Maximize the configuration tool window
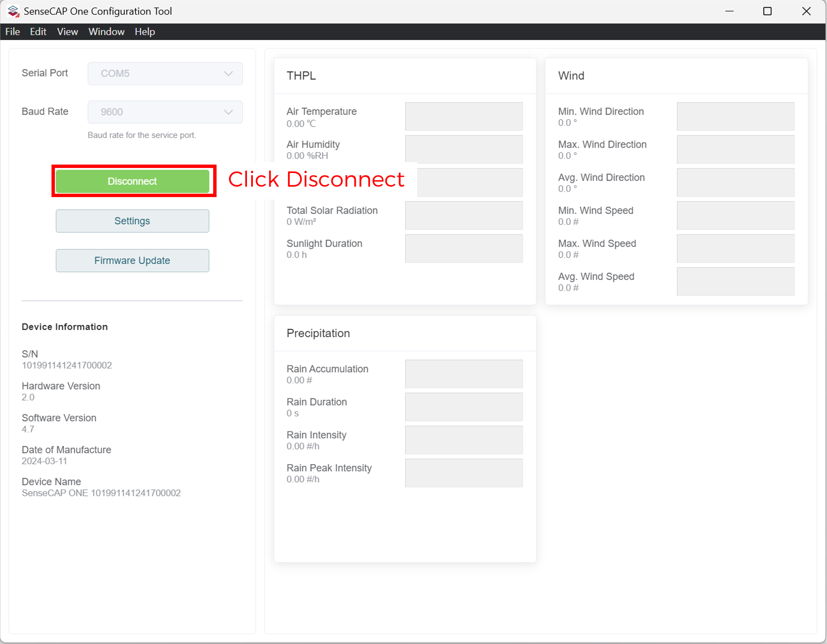The height and width of the screenshot is (644, 827). tap(767, 11)
